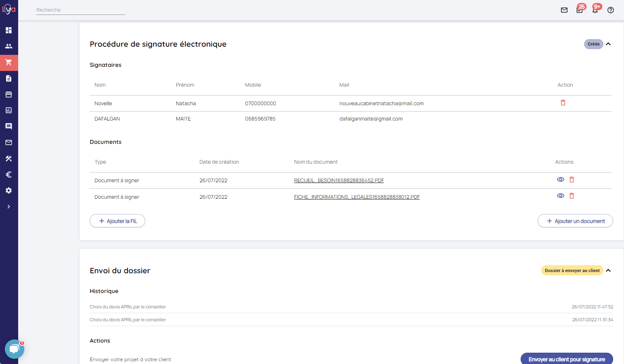Click the Ajouter un document button

pos(575,221)
